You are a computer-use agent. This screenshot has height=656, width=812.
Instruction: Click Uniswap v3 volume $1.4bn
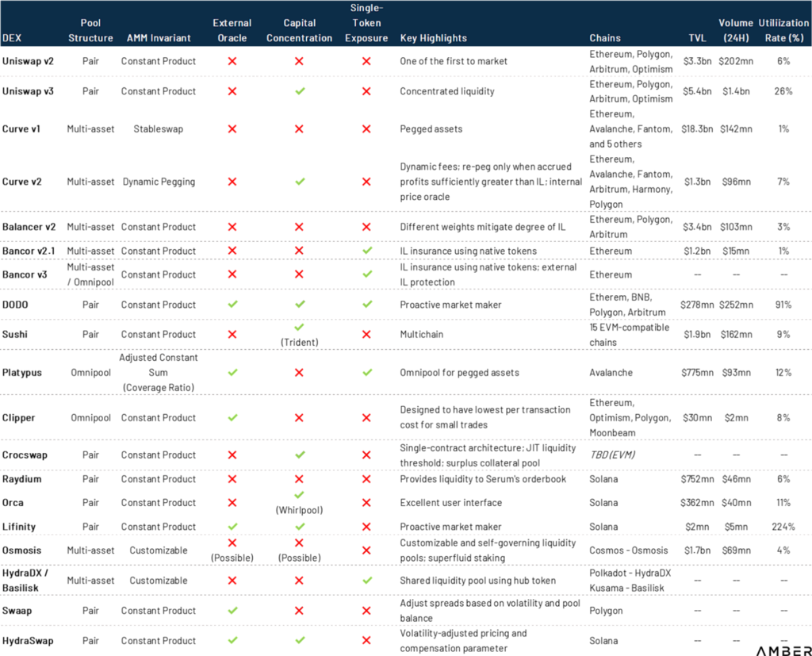pos(736,91)
